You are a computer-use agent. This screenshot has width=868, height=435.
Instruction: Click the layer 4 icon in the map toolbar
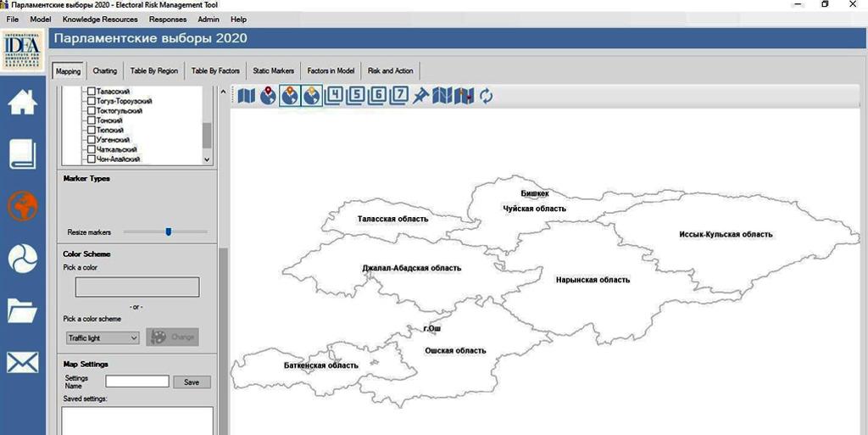334,96
